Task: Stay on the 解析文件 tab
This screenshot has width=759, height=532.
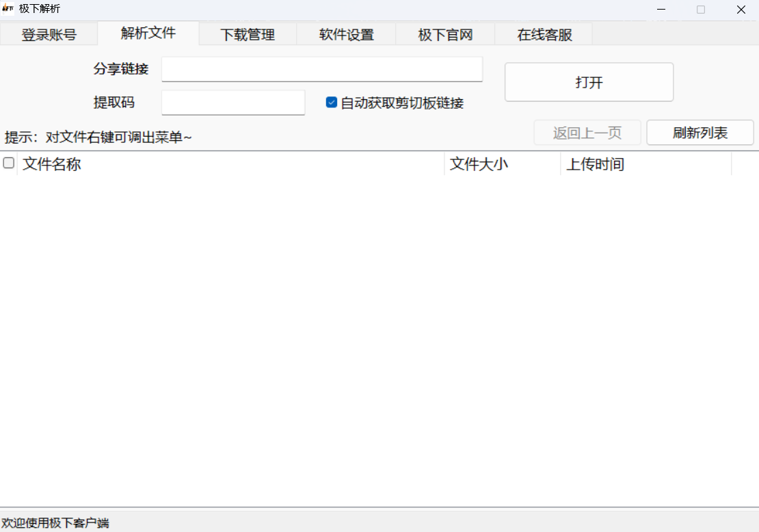Action: (x=148, y=33)
